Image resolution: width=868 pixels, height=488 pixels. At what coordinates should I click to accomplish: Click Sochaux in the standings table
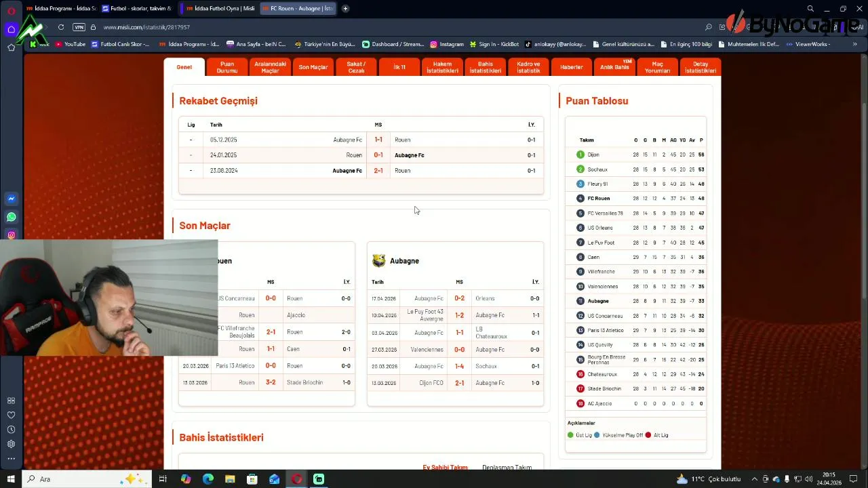click(597, 169)
